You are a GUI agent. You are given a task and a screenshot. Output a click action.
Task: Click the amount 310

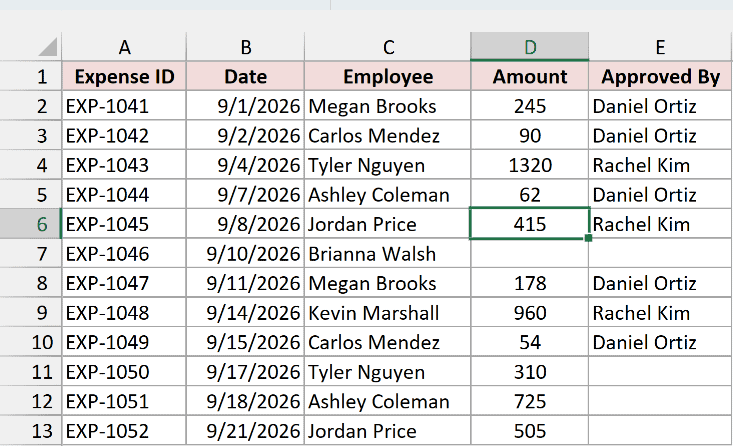click(x=530, y=372)
